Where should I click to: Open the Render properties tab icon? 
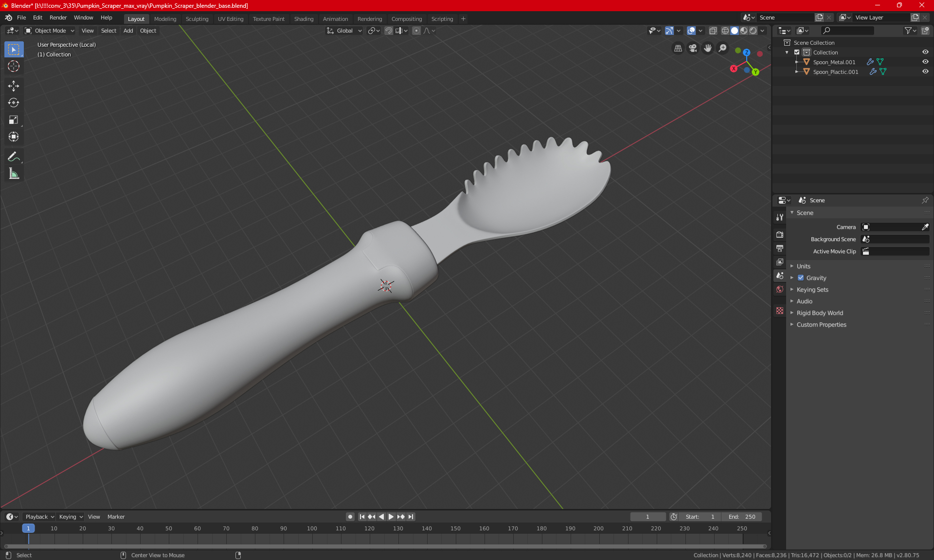[780, 234]
